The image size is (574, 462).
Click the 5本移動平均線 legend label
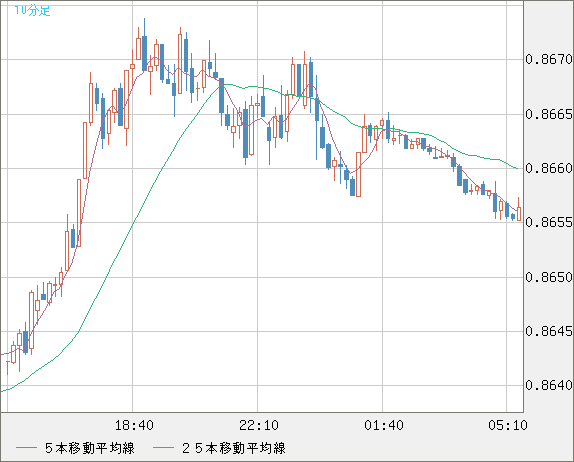90,448
